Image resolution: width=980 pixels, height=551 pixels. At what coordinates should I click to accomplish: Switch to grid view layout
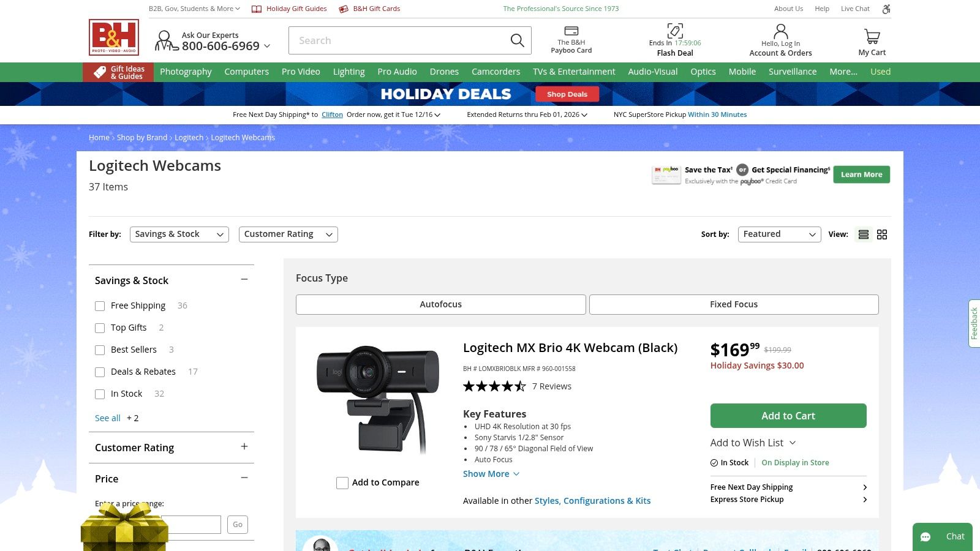click(882, 234)
